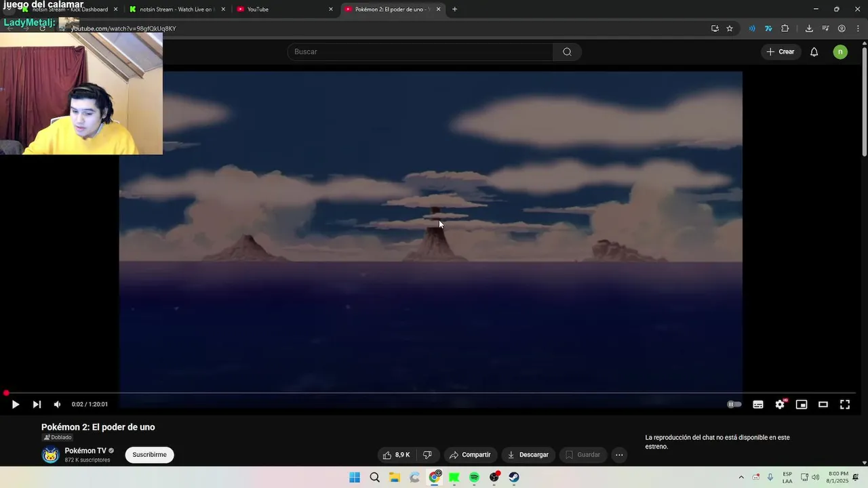868x488 pixels.
Task: Open Steam from the taskbar
Action: 514,477
